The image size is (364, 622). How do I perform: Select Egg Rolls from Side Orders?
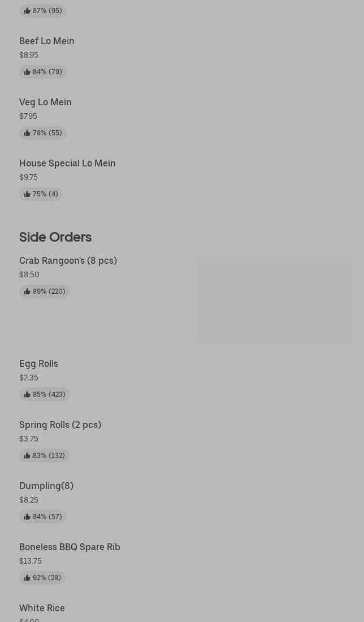38,363
